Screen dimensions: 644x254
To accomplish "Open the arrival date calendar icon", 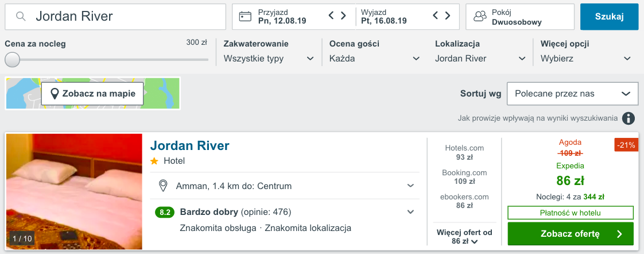I will coord(245,17).
